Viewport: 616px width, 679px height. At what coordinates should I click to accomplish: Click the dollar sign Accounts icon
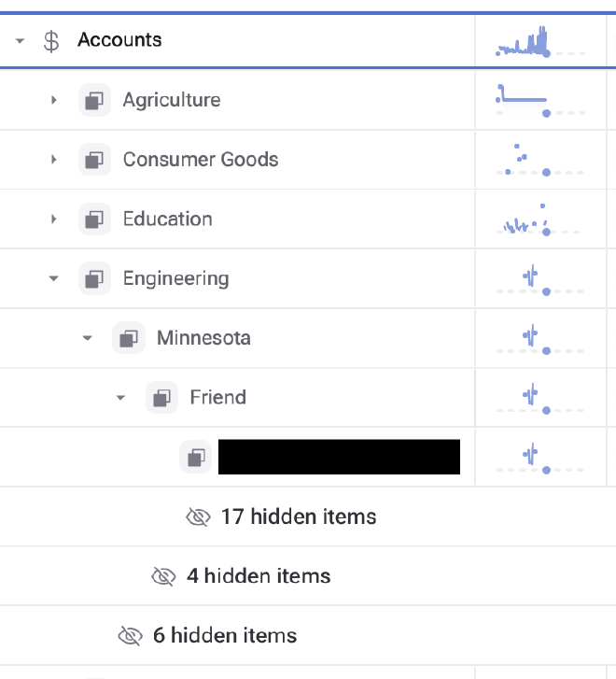(x=52, y=40)
